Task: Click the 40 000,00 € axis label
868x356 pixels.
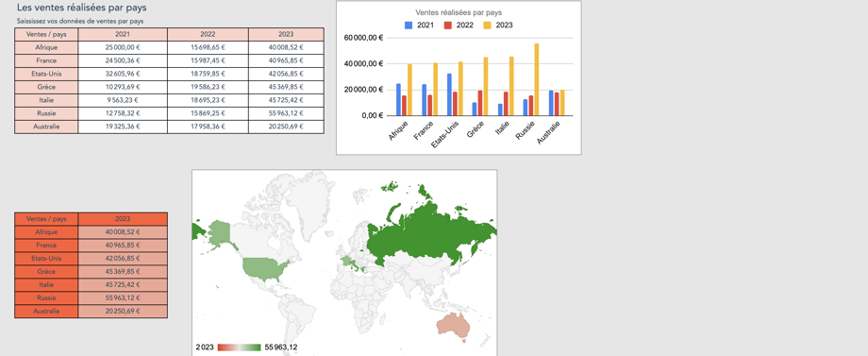Action: coord(363,63)
